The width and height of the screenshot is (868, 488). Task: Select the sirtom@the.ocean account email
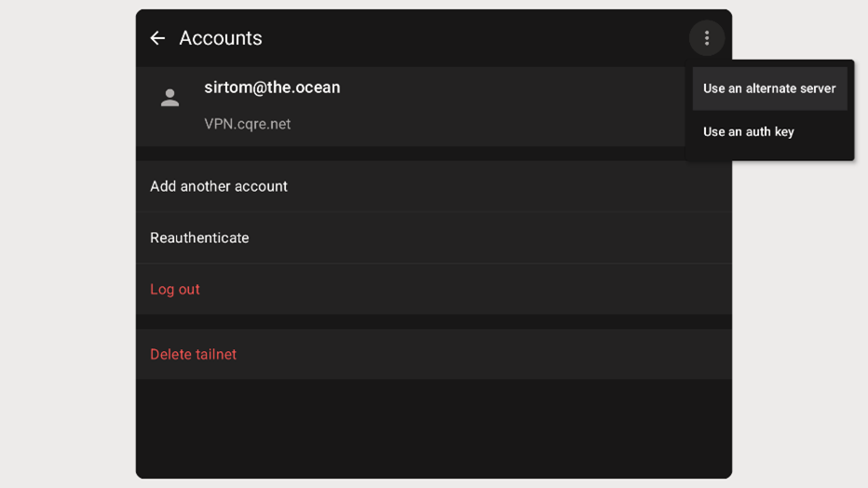pos(272,88)
